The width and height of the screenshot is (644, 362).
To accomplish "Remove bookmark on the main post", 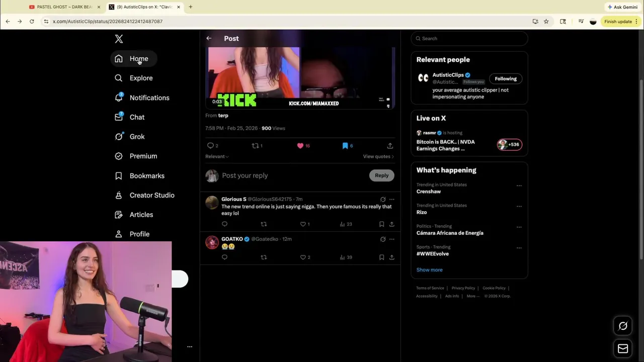I will pyautogui.click(x=345, y=146).
